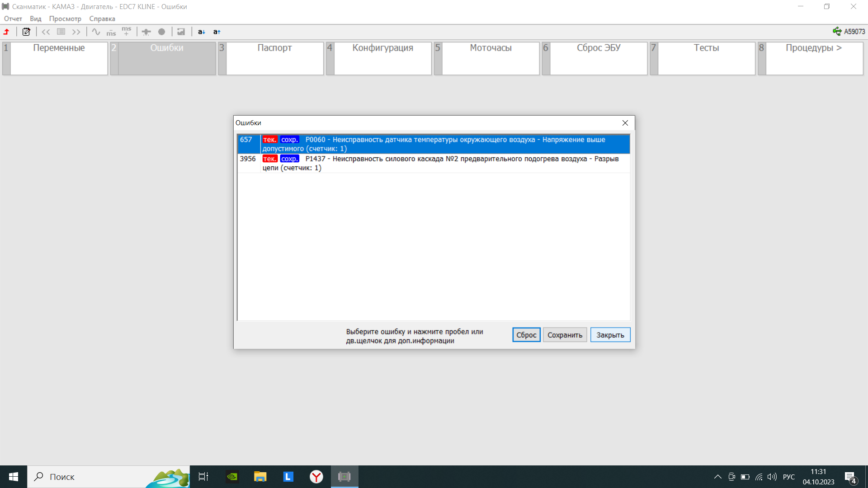Click the increase font size icon
This screenshot has width=868, height=488.
pos(217,32)
